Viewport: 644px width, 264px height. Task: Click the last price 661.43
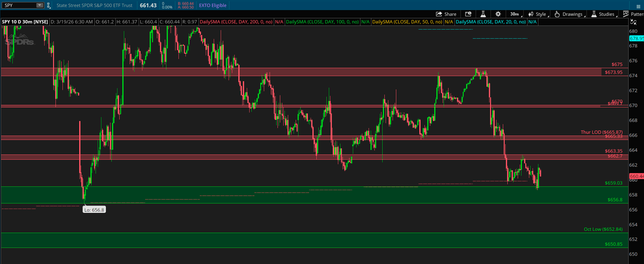pos(148,5)
